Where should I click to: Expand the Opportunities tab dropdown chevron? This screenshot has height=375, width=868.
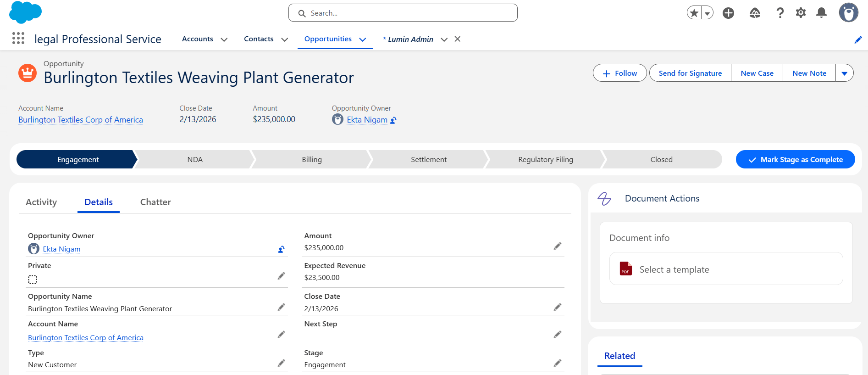[362, 39]
